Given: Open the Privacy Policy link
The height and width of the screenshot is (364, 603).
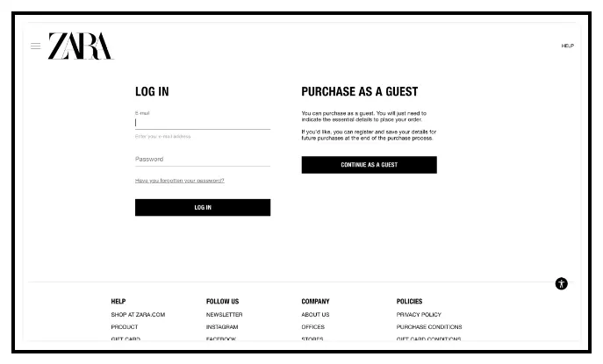Looking at the screenshot, I should [x=419, y=314].
